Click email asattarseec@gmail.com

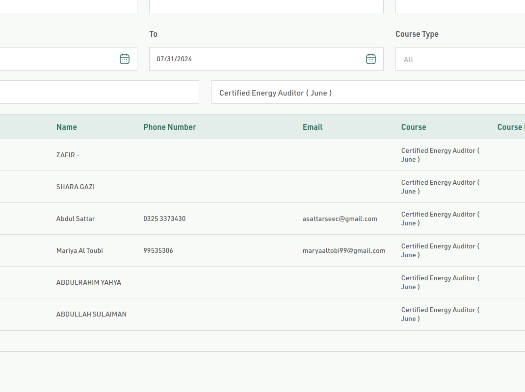pyautogui.click(x=340, y=219)
